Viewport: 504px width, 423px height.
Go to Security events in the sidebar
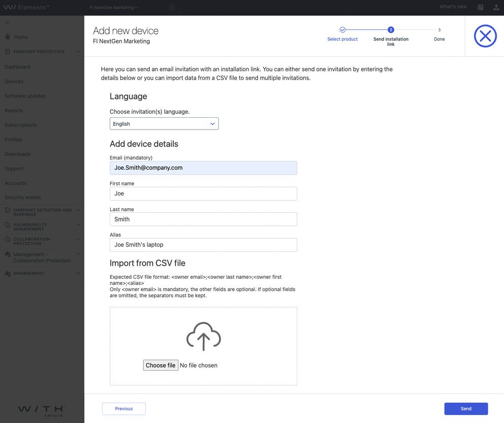pos(23,198)
